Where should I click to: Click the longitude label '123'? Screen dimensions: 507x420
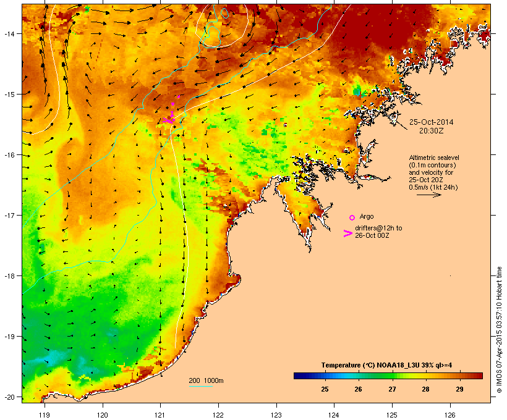click(276, 415)
